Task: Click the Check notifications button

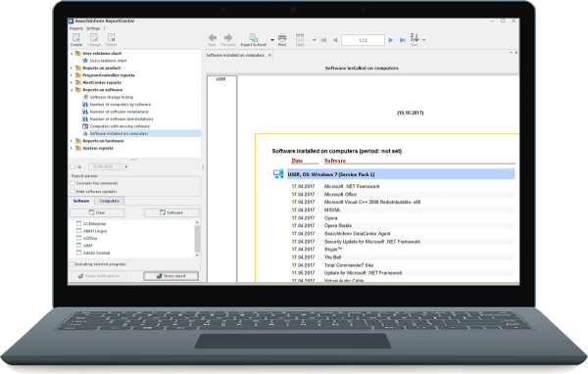Action: [x=98, y=276]
